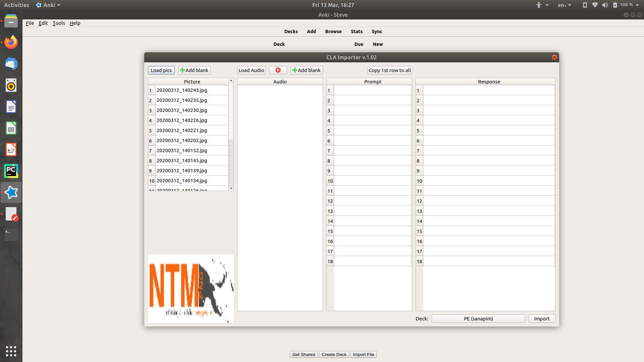Switch to the Browse tab

coord(333,32)
